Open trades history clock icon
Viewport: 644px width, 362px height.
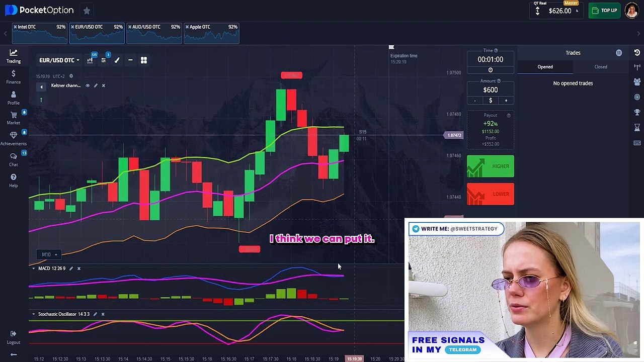point(637,52)
